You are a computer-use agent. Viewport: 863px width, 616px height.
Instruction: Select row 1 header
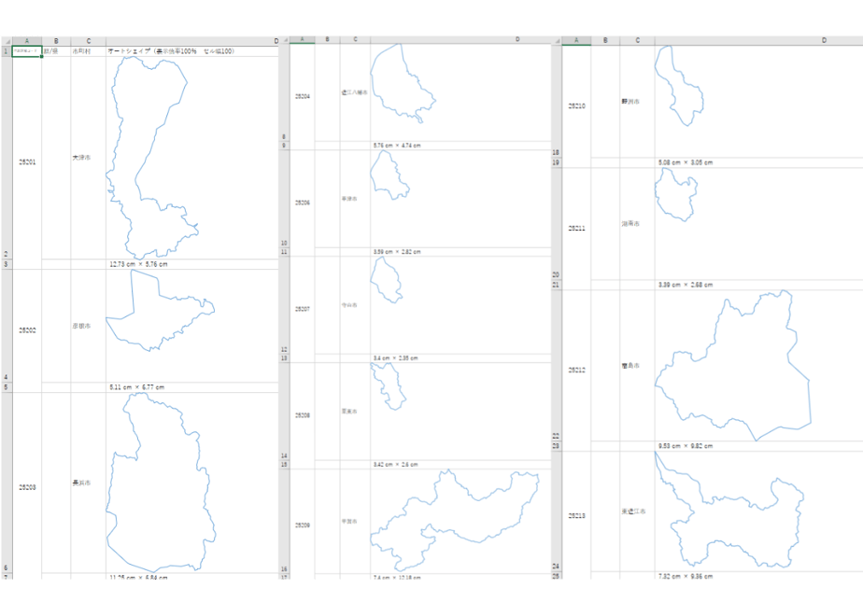(x=7, y=51)
